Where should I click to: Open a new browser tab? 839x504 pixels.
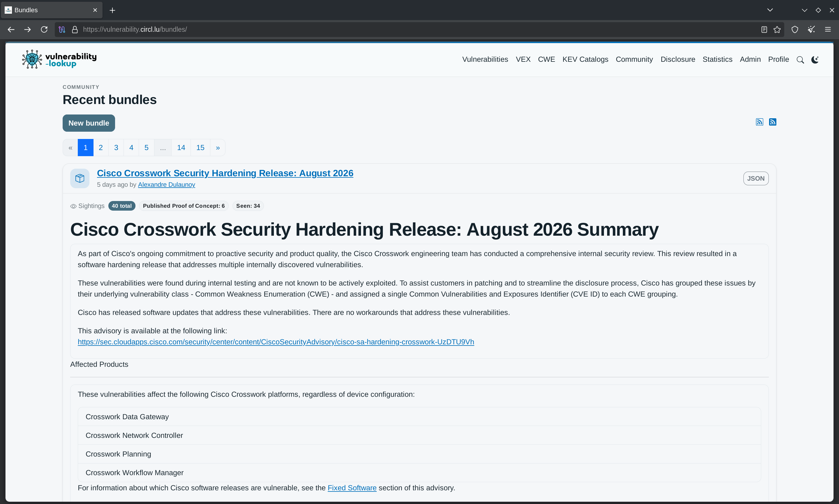[x=112, y=10]
